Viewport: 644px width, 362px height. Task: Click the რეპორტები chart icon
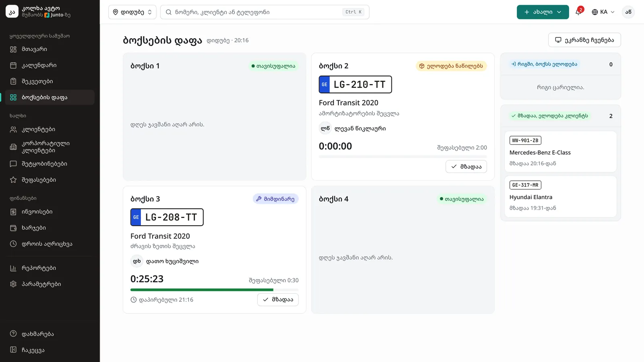pos(13,268)
